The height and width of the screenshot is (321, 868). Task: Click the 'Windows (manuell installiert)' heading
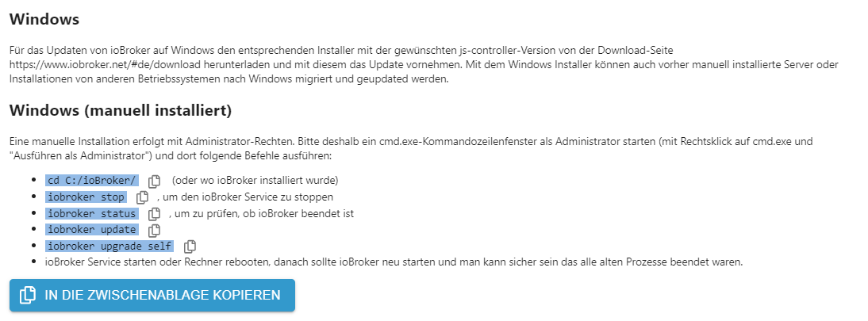tap(120, 111)
